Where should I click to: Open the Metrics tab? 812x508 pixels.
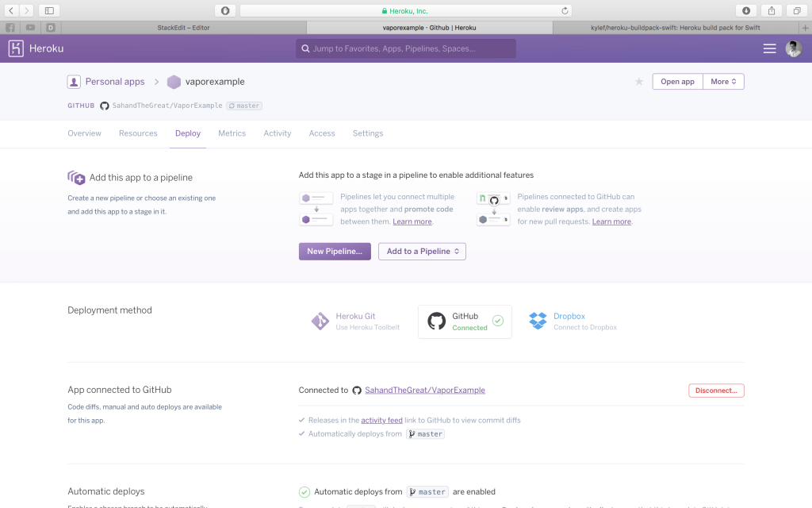pyautogui.click(x=232, y=133)
